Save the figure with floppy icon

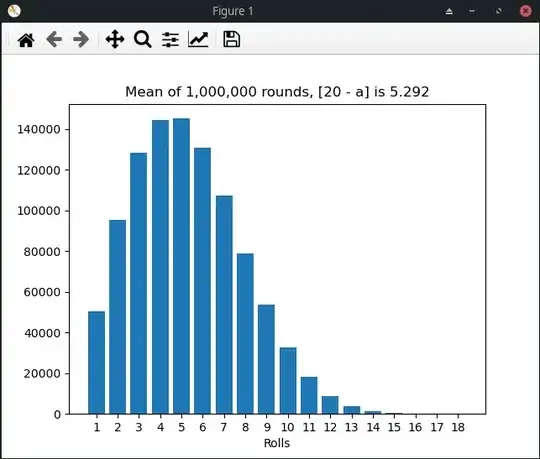tap(231, 39)
